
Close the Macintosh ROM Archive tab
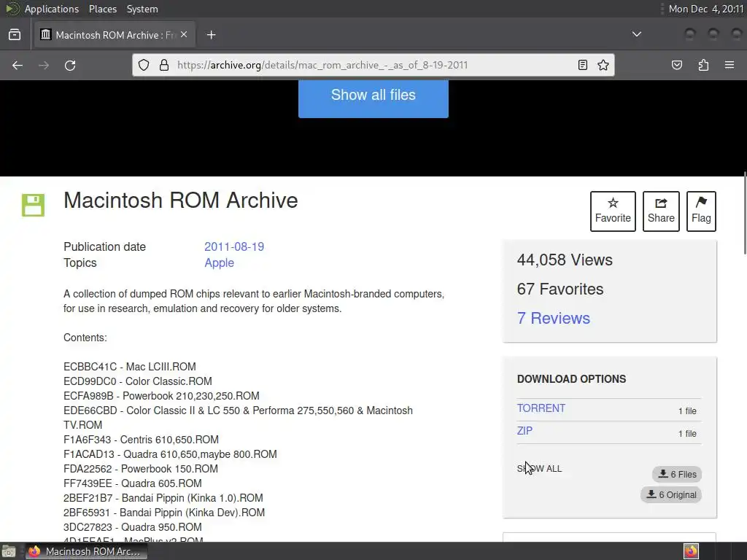tap(184, 35)
